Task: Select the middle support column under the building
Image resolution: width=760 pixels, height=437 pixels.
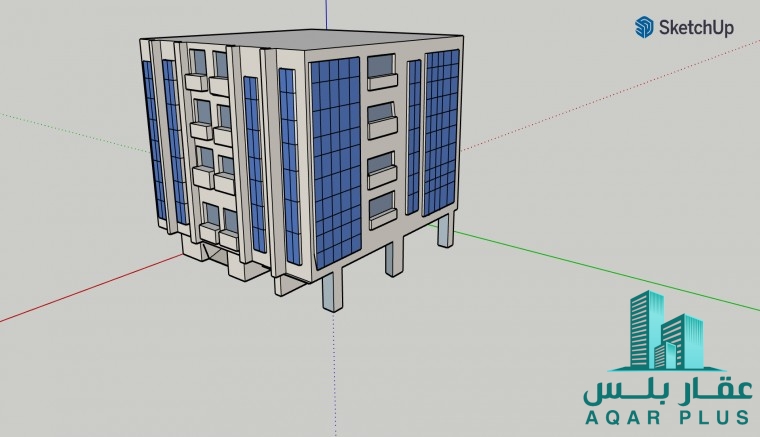Action: (393, 257)
